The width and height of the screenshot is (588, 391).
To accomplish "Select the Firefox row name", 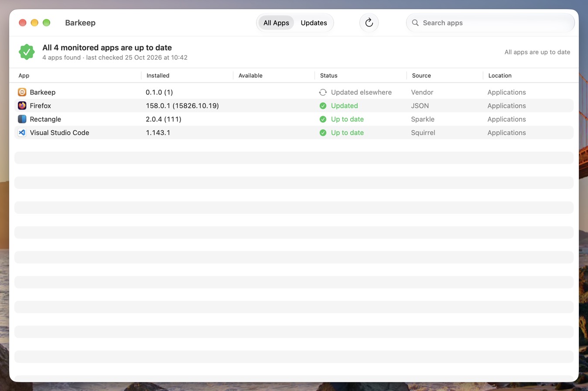I will [x=41, y=106].
